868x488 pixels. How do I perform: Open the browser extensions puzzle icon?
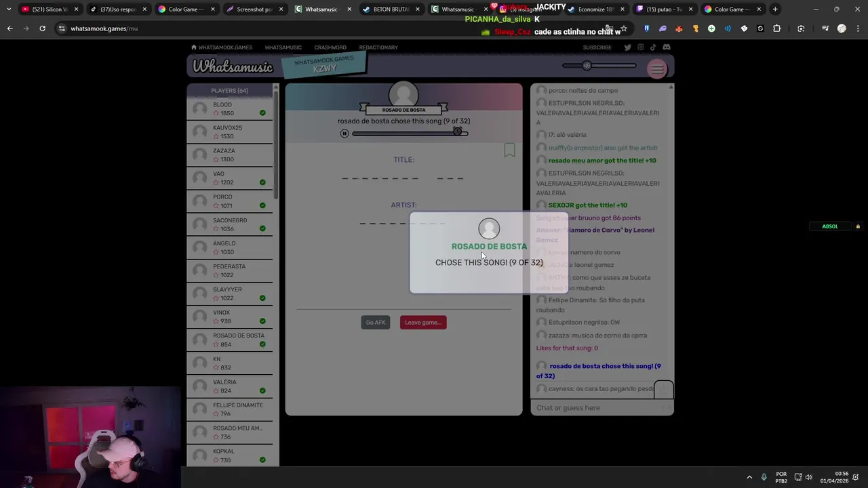(x=776, y=28)
